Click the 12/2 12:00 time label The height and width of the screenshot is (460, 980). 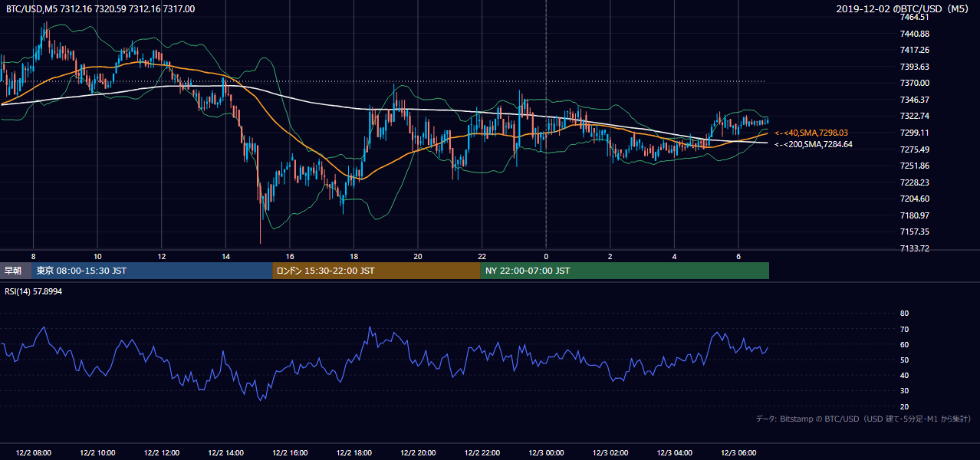coord(162,453)
